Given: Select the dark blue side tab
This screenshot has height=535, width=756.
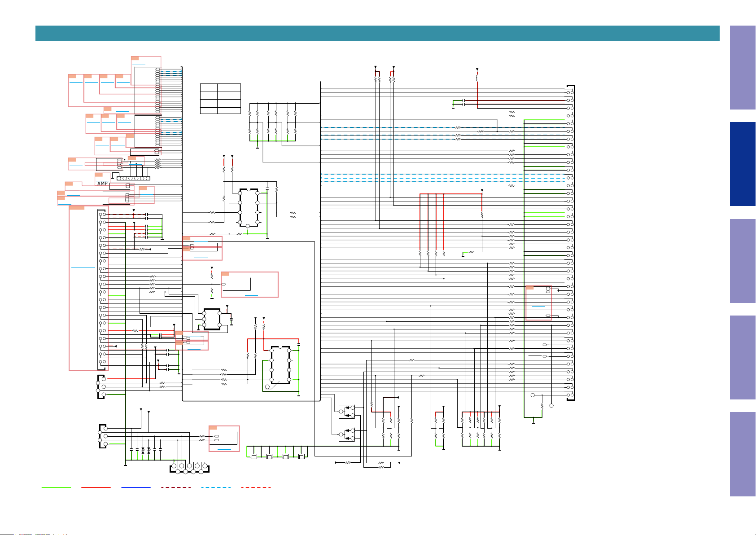Looking at the screenshot, I should tap(743, 164).
